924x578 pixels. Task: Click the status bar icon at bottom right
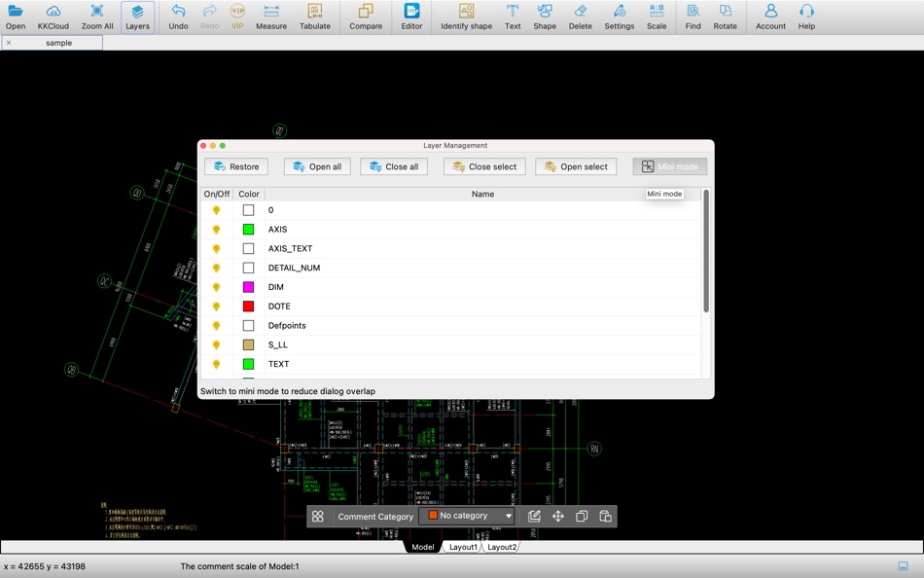[903, 566]
